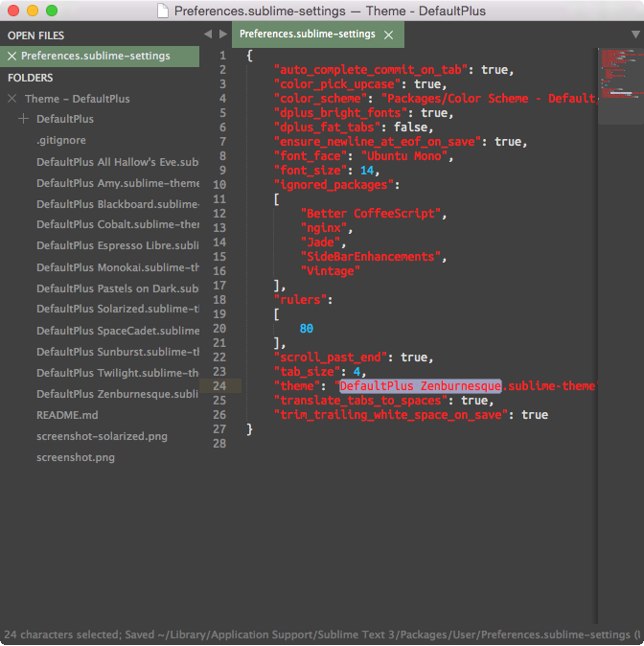Select the DefaultPlus subfolder label
Viewport: 644px width, 646px height.
tap(65, 119)
